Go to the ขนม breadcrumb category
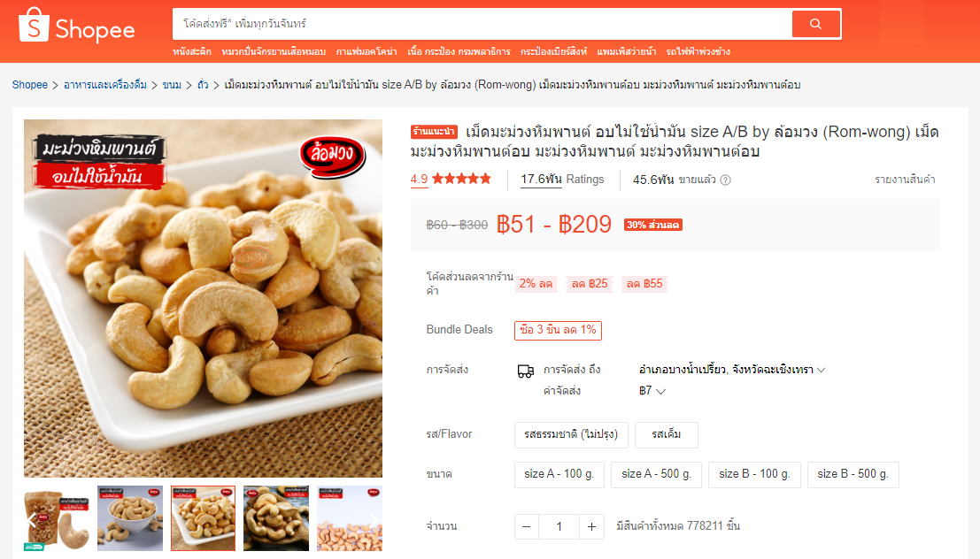The image size is (980, 559). pos(172,85)
